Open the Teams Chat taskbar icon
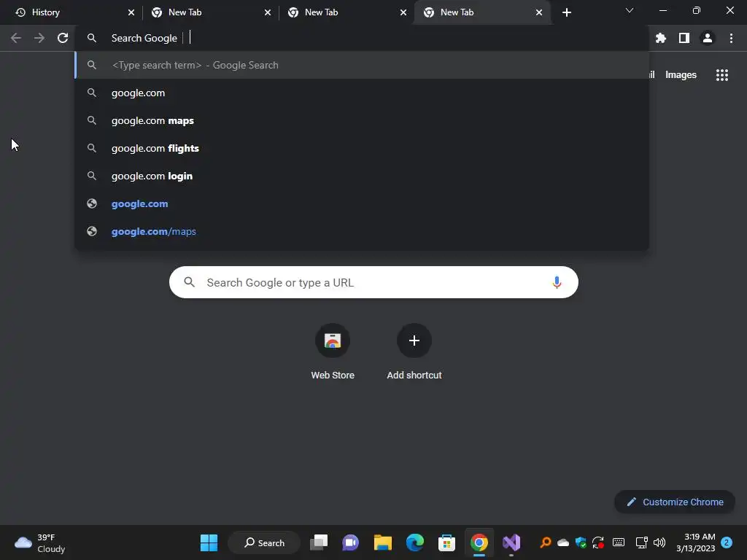Image resolution: width=747 pixels, height=560 pixels. pyautogui.click(x=351, y=542)
